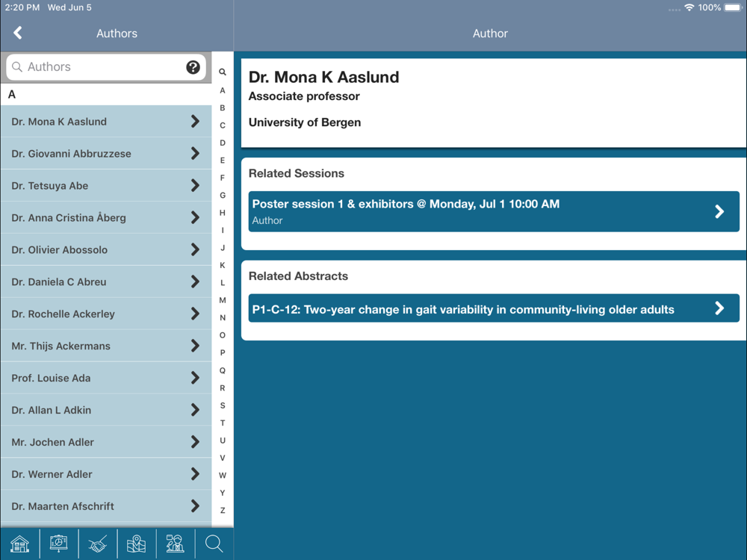
Task: Expand Dr. Giovanni Abbruzzese row chevron
Action: tap(195, 153)
